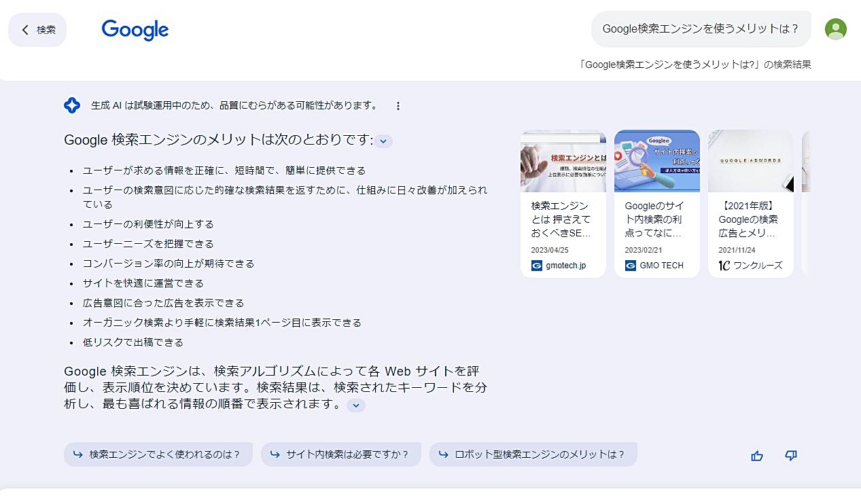This screenshot has width=861, height=504.
Task: Click the 「Google検索エンジンを使うメリットは?」の検索結果 label
Action: [695, 65]
